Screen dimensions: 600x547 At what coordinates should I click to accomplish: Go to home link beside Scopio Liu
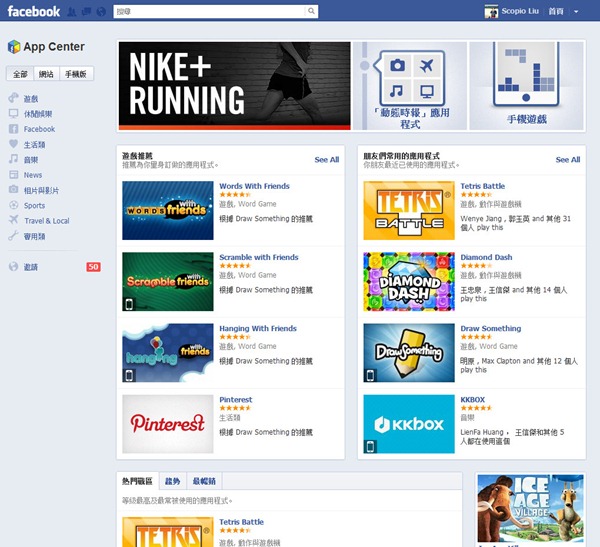(x=556, y=11)
